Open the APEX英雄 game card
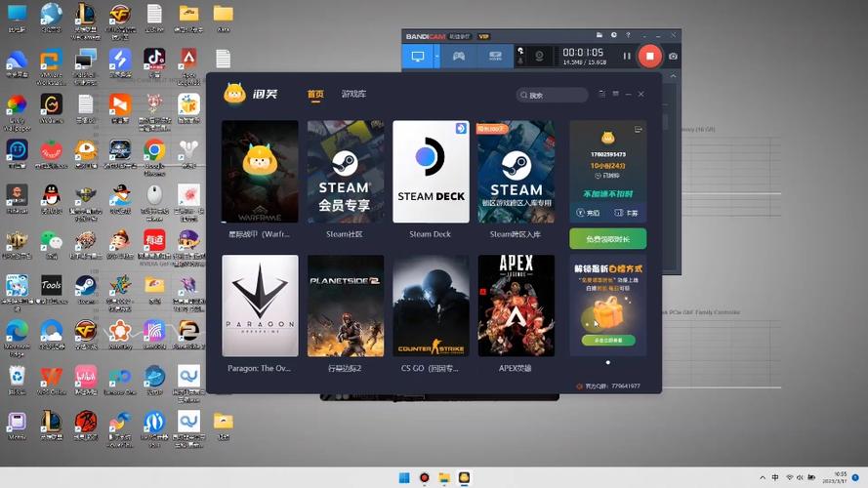Image resolution: width=868 pixels, height=488 pixels. (516, 305)
